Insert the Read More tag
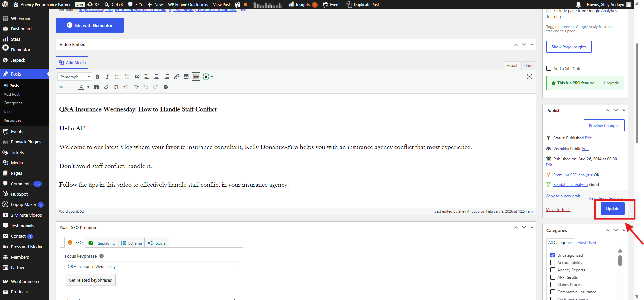Screen dimensions: 644x300 pyautogui.click(x=186, y=77)
